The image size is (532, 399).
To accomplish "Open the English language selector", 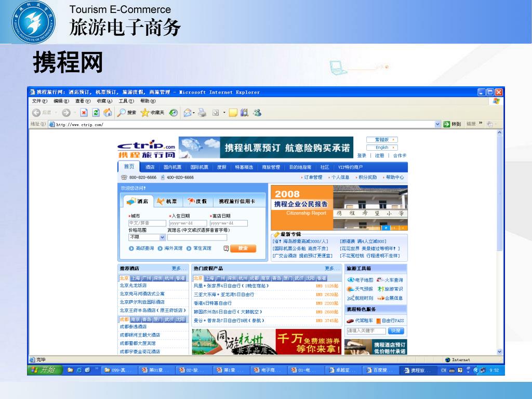I will (382, 148).
